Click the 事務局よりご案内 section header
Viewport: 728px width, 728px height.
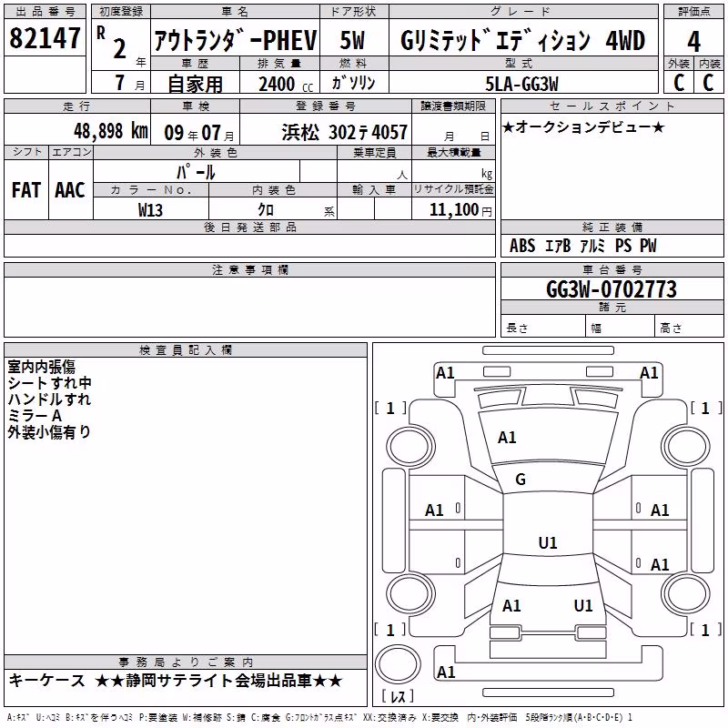(x=186, y=662)
